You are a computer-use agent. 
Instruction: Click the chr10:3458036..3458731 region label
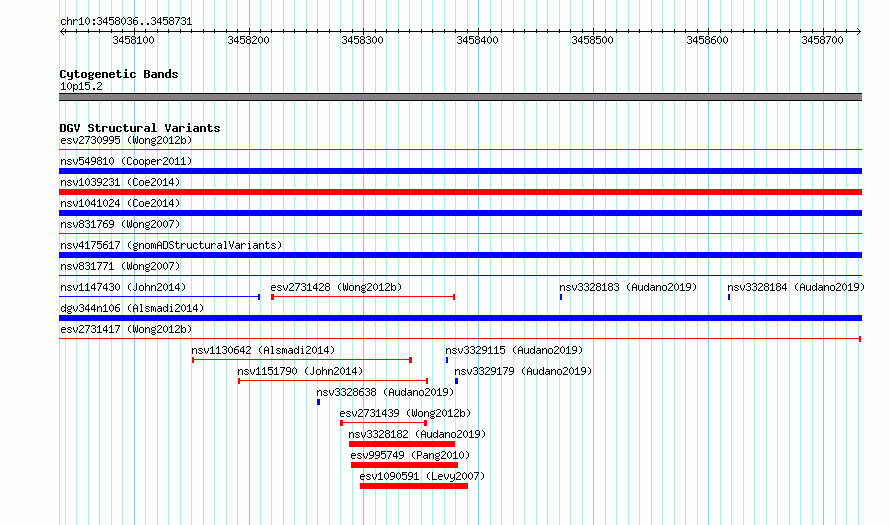126,21
